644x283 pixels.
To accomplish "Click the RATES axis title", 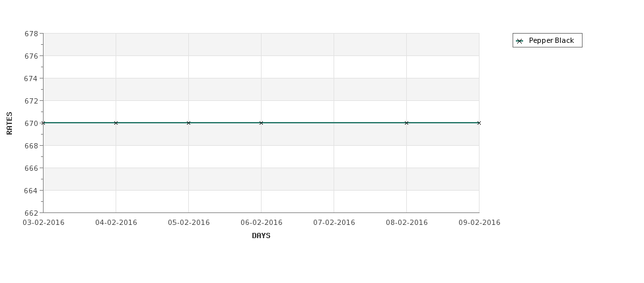I will pos(9,123).
